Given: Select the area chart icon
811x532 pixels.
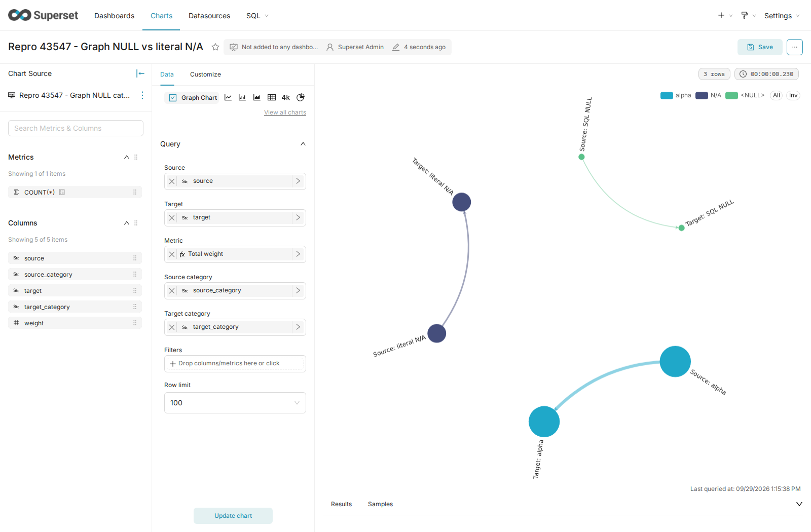Looking at the screenshot, I should coord(257,97).
